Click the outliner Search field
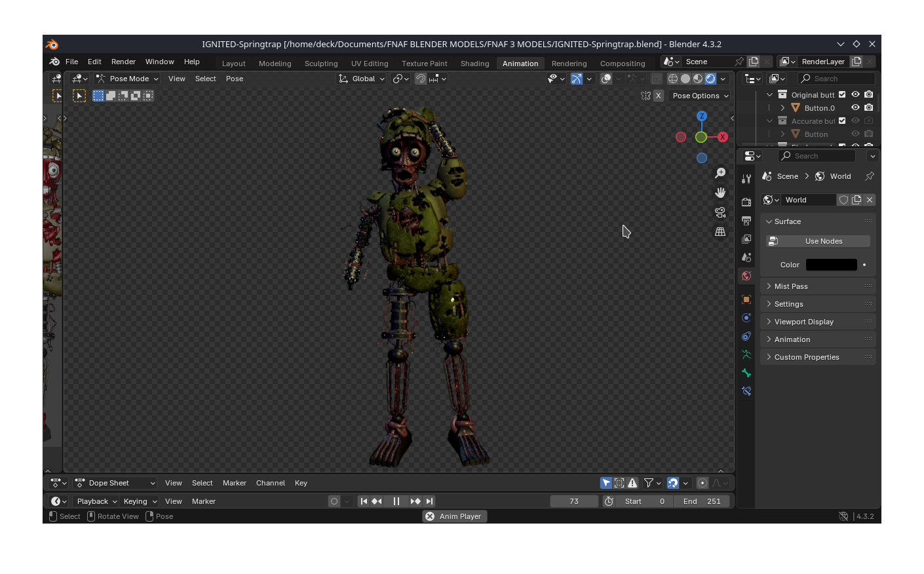 click(837, 79)
